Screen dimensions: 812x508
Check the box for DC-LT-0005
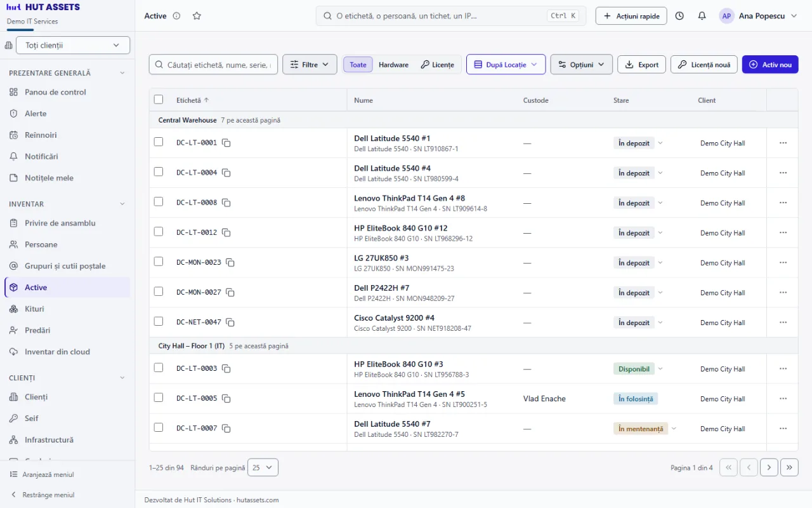click(x=159, y=398)
